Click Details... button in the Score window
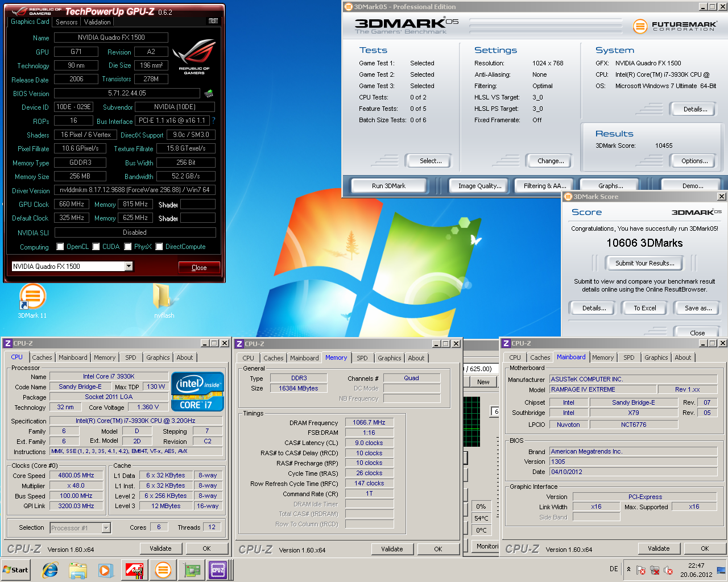The width and height of the screenshot is (728, 582). 594,308
